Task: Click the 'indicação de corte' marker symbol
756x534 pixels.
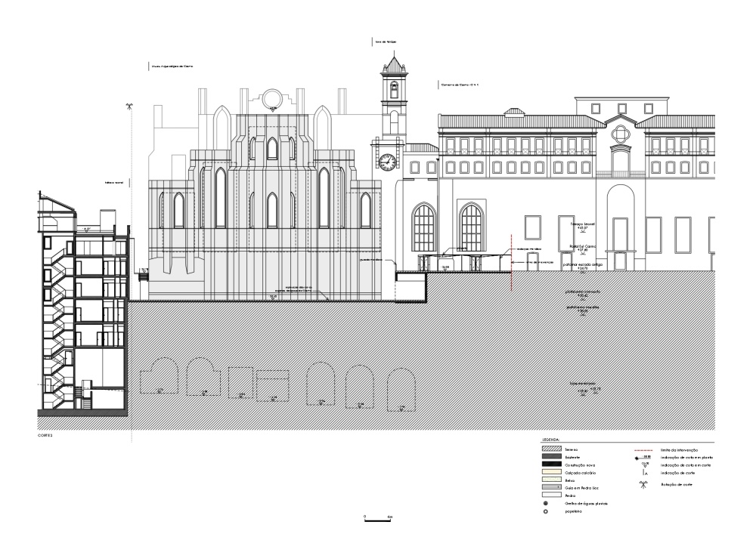Action: pos(643,472)
